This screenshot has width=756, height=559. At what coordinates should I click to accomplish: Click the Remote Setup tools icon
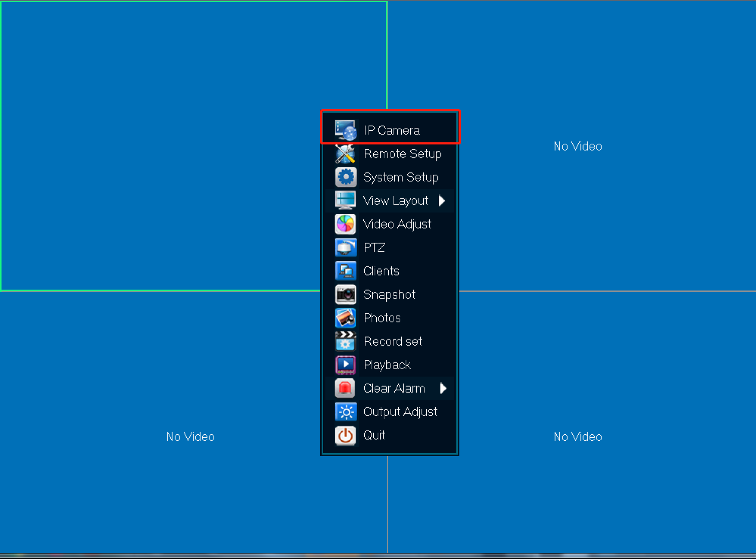345,154
